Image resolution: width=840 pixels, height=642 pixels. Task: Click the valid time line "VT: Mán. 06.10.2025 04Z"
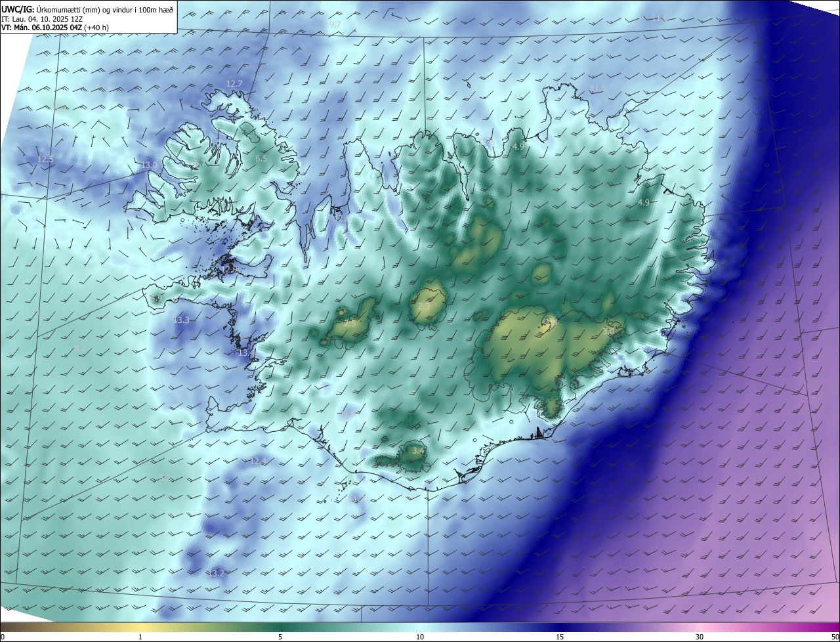click(x=41, y=28)
